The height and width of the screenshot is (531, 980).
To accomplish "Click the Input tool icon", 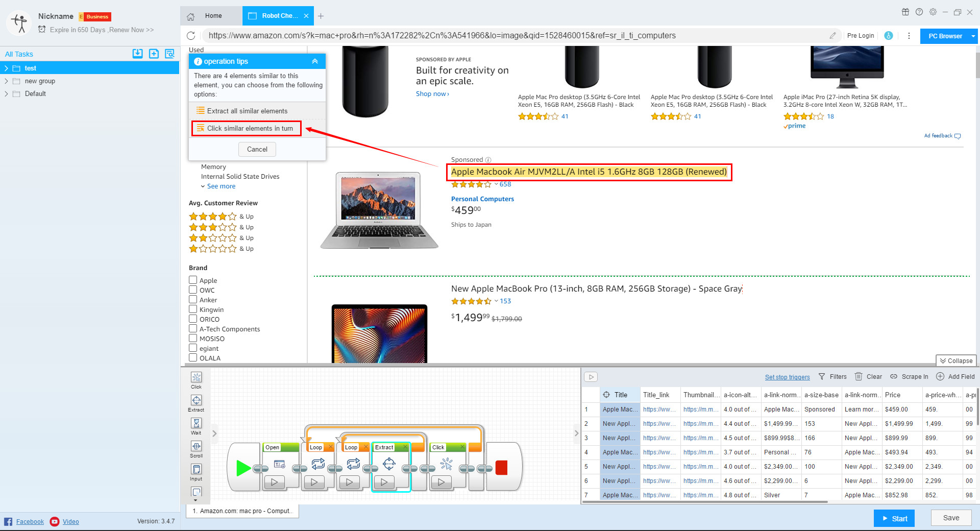I will pyautogui.click(x=196, y=469).
